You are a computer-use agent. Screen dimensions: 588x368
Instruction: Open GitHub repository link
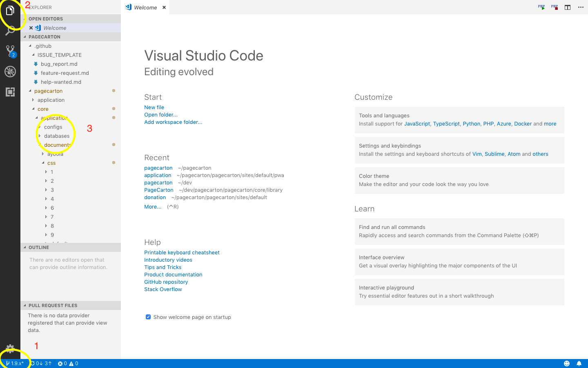coord(166,282)
